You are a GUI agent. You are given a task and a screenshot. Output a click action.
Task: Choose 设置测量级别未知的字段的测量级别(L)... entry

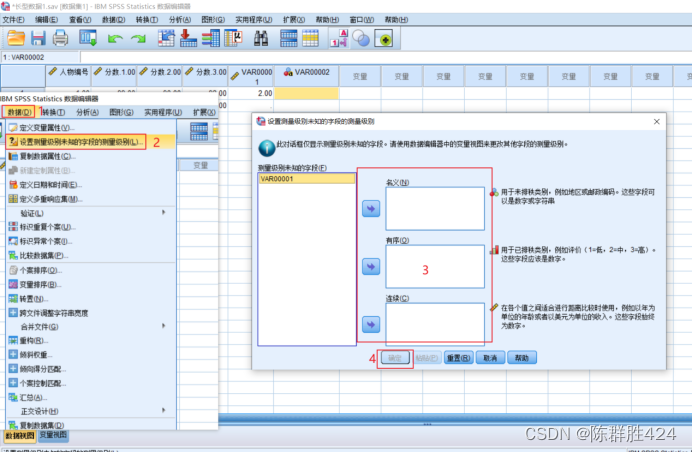pyautogui.click(x=76, y=142)
